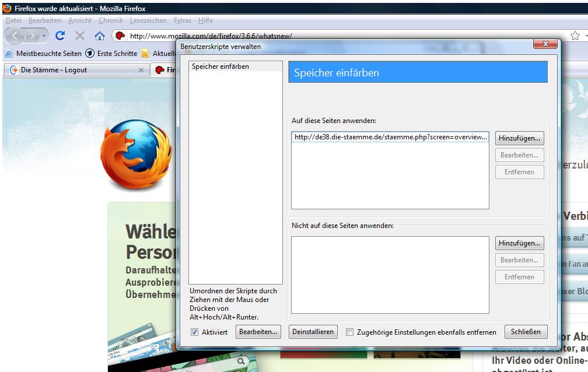
Task: Click the Deinstallieren button
Action: coord(313,332)
